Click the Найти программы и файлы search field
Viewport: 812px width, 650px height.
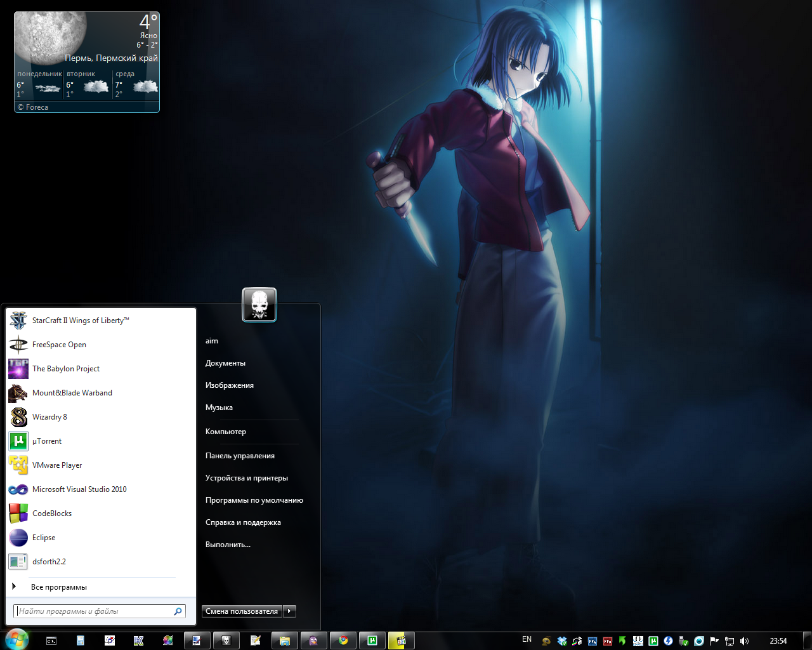point(94,611)
